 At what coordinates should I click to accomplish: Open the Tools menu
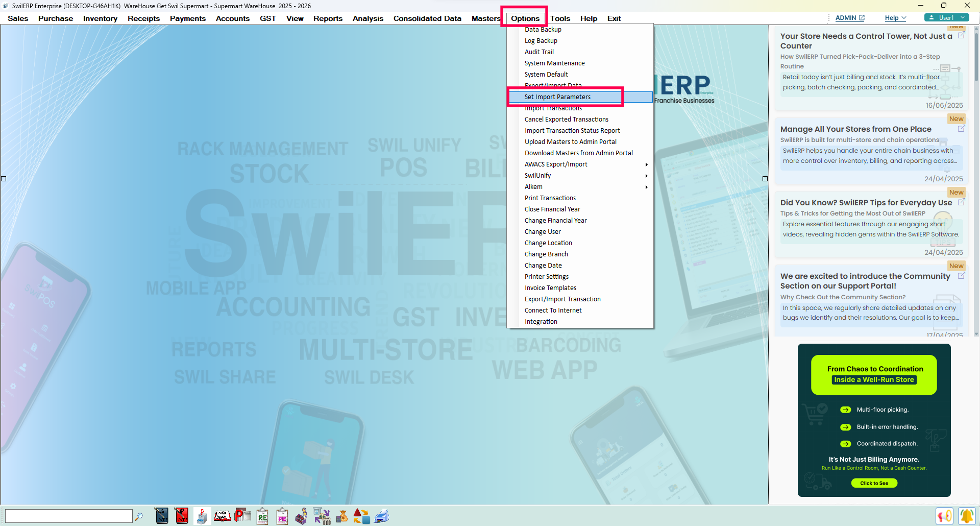(x=560, y=18)
